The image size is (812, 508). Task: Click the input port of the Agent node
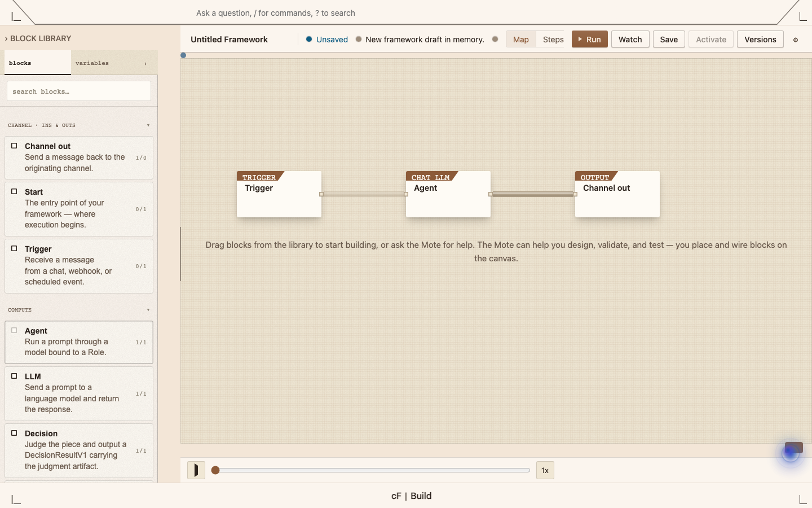406,194
